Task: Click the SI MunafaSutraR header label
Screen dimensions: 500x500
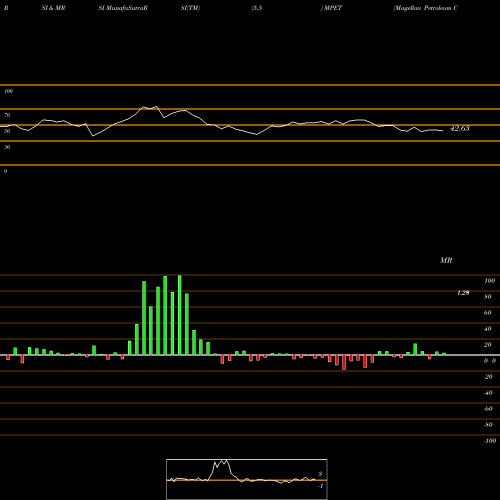Action: (123, 8)
